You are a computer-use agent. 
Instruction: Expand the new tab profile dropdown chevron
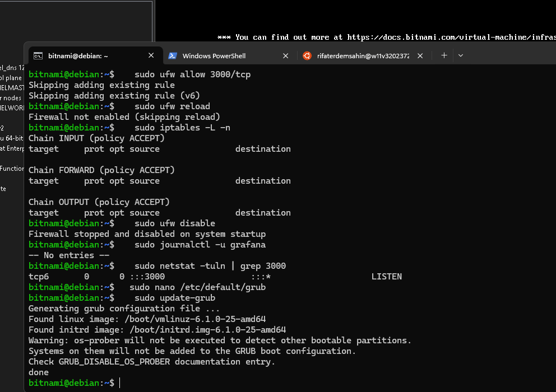tap(461, 55)
